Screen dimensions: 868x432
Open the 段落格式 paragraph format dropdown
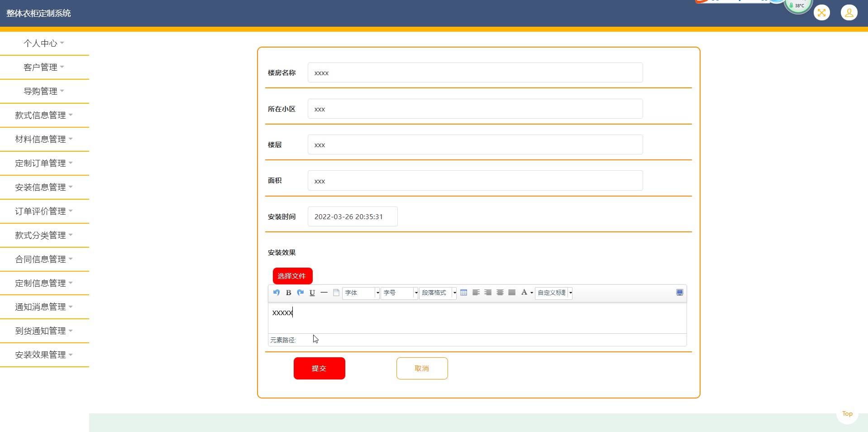(438, 293)
